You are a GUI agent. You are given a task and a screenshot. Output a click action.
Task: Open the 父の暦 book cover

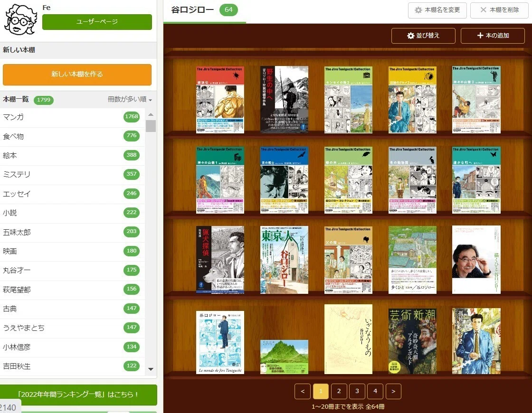(349, 260)
